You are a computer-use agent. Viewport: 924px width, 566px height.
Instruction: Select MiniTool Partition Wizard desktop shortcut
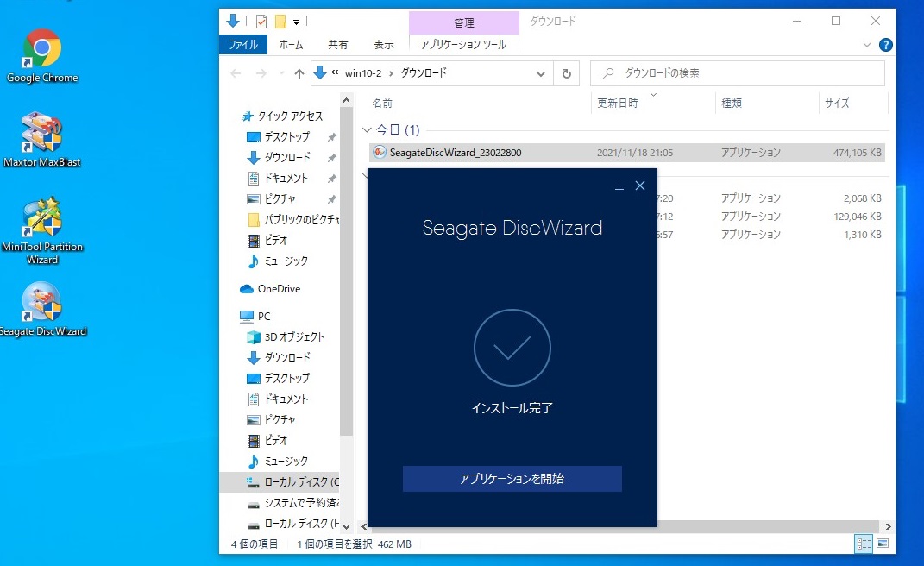41,230
